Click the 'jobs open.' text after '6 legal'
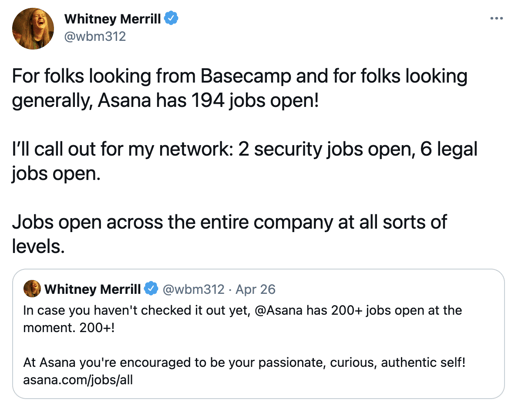The width and height of the screenshot is (518, 406). (x=56, y=173)
